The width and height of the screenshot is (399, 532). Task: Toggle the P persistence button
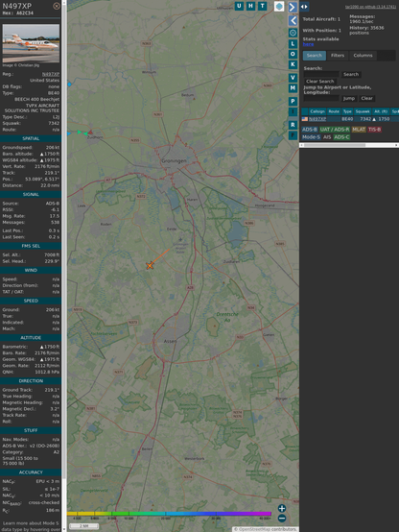coord(293,101)
